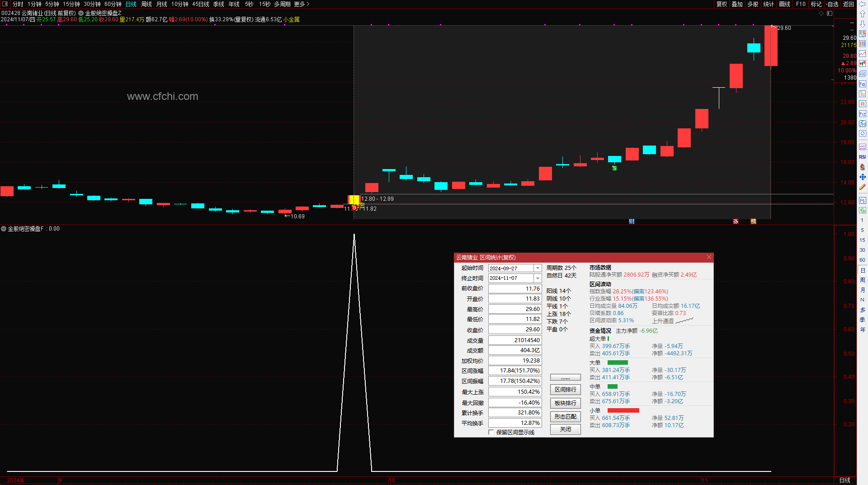Click the F10 button in top toolbar
Viewport: 868px width, 485px height.
coord(801,4)
